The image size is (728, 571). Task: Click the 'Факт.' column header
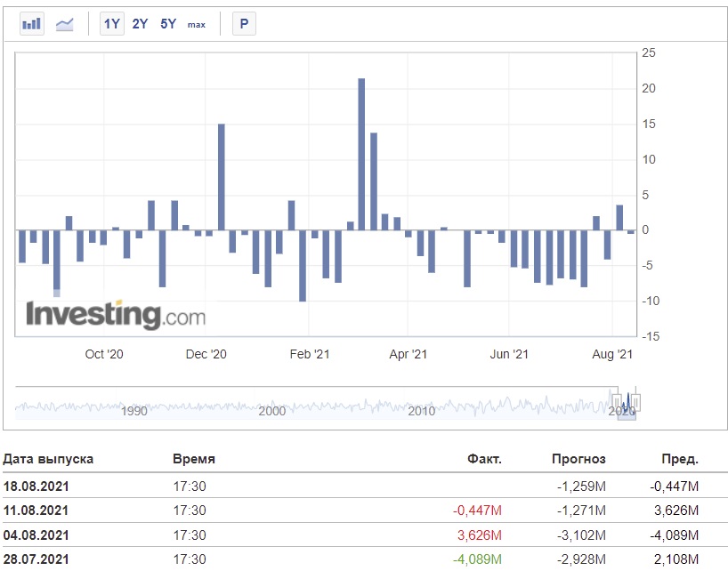click(x=484, y=459)
